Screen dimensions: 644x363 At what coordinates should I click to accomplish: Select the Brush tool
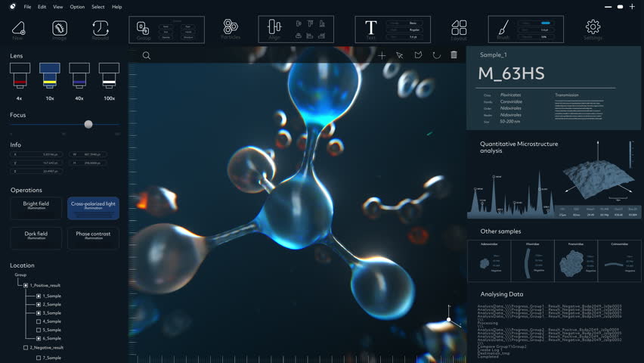click(x=503, y=27)
